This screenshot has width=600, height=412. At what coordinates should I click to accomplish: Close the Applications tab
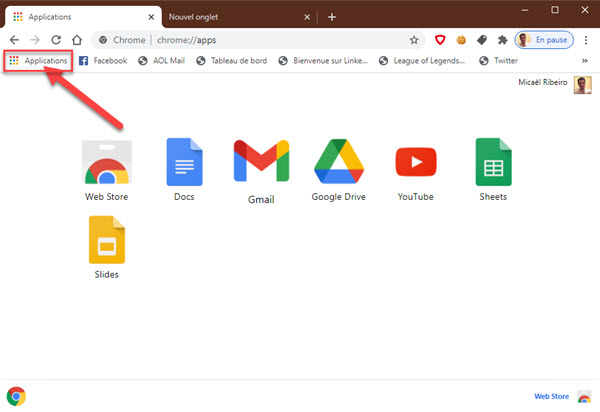click(x=151, y=17)
